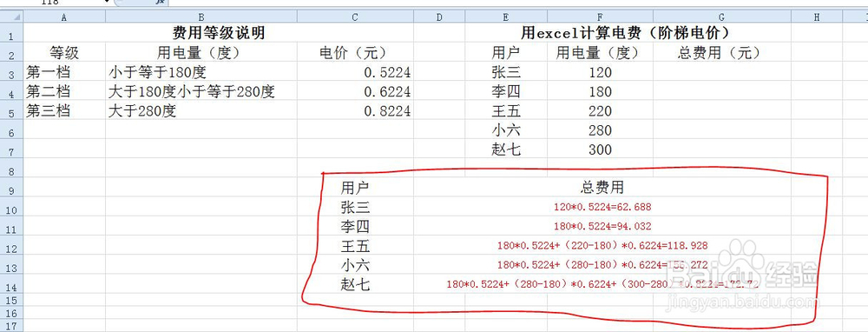Select row 10 header
The width and height of the screenshot is (868, 332).
click(11, 208)
